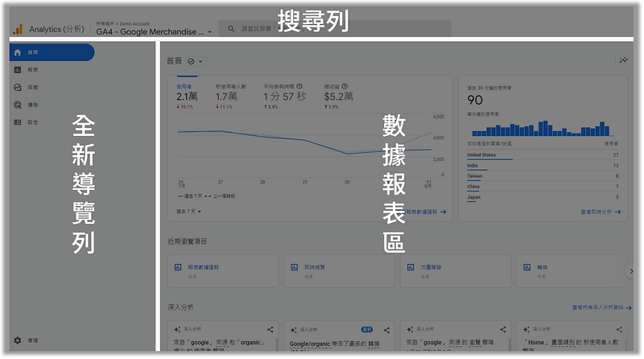644x359 pixels.
Task: Open the fourth recently viewed 轉換 card
Action: (x=571, y=270)
